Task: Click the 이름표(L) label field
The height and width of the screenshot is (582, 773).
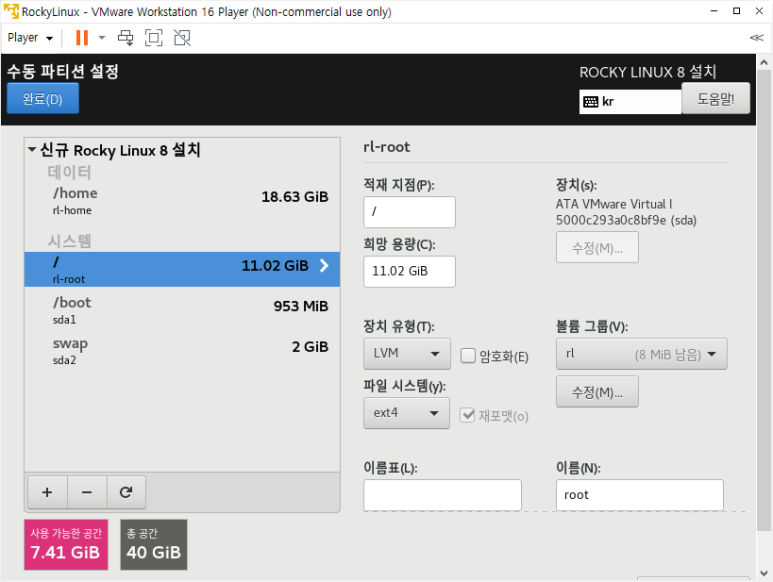Action: click(x=442, y=495)
